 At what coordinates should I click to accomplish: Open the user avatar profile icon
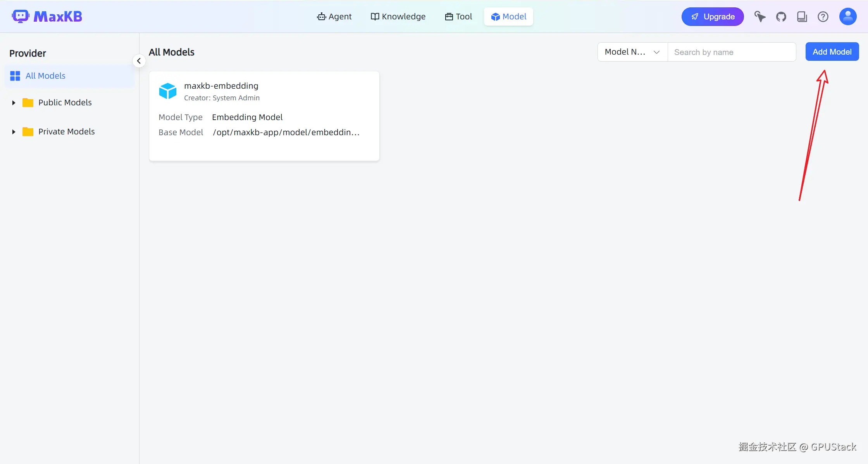coord(847,17)
